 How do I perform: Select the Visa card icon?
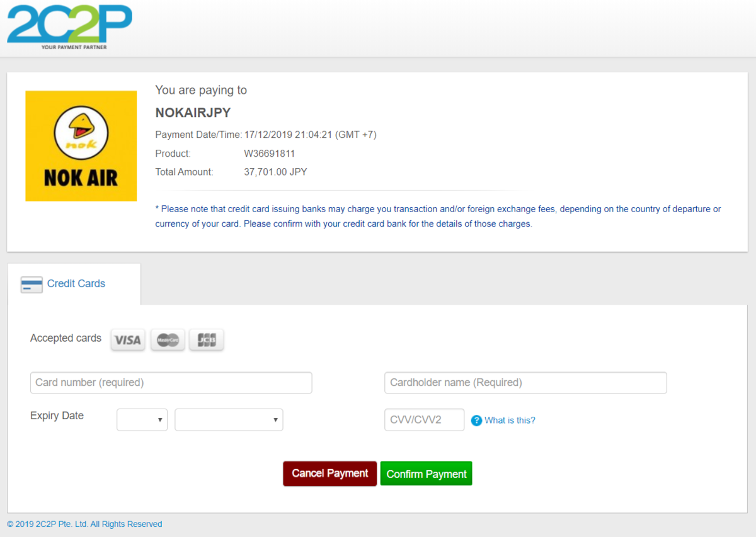[128, 340]
